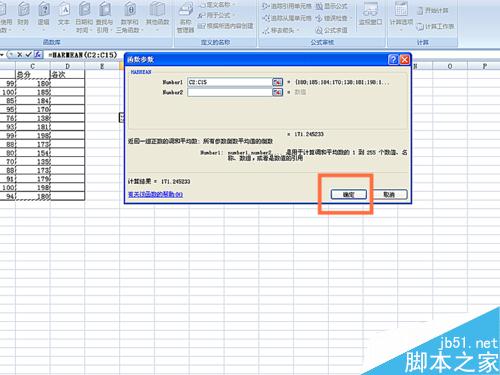Click the 确定 (OK) button
The height and width of the screenshot is (375, 500).
349,195
